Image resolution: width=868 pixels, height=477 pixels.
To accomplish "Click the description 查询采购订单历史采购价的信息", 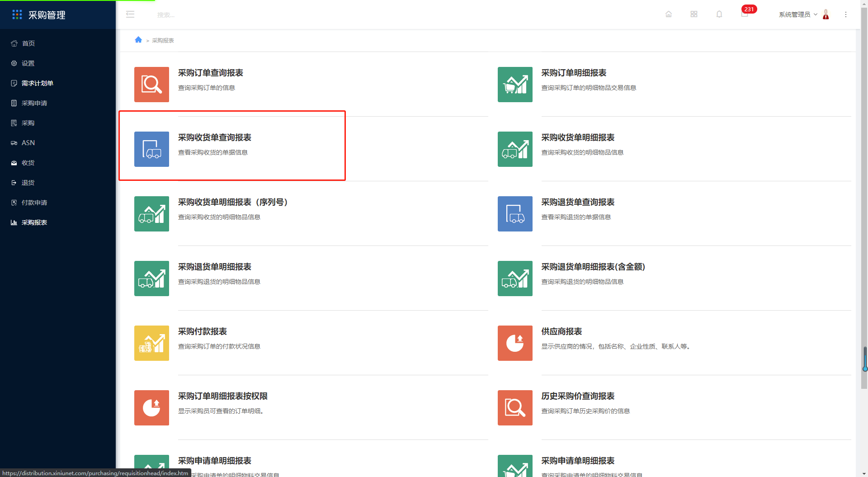I will (x=585, y=411).
